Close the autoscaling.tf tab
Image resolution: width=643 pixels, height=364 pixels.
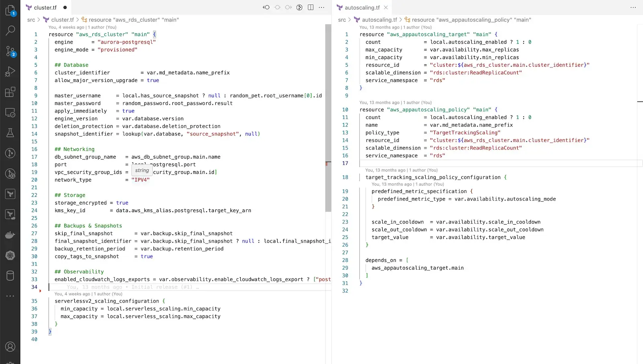386,8
